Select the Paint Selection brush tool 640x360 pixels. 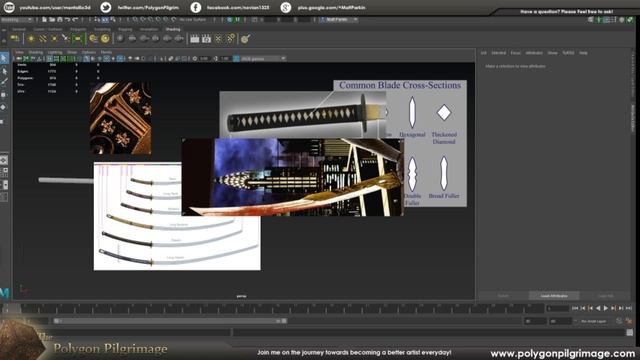click(x=4, y=82)
